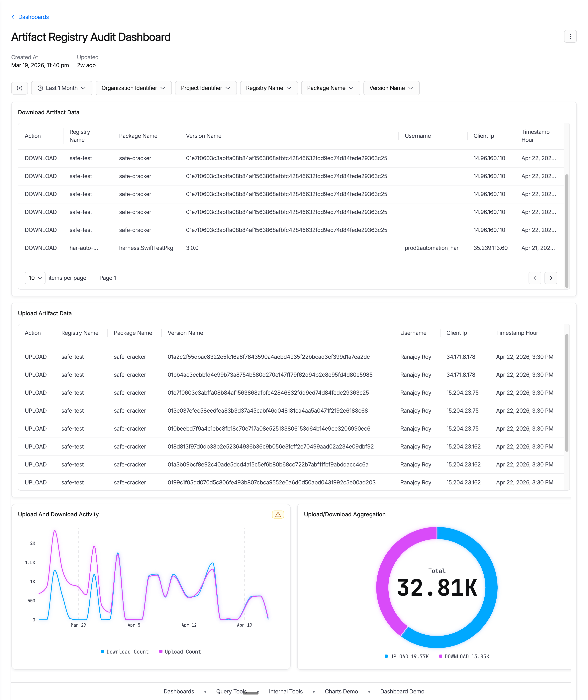Click the back arrow beside Dashboards breadcrumb
Screen dimensions: 588x700
pyautogui.click(x=13, y=17)
